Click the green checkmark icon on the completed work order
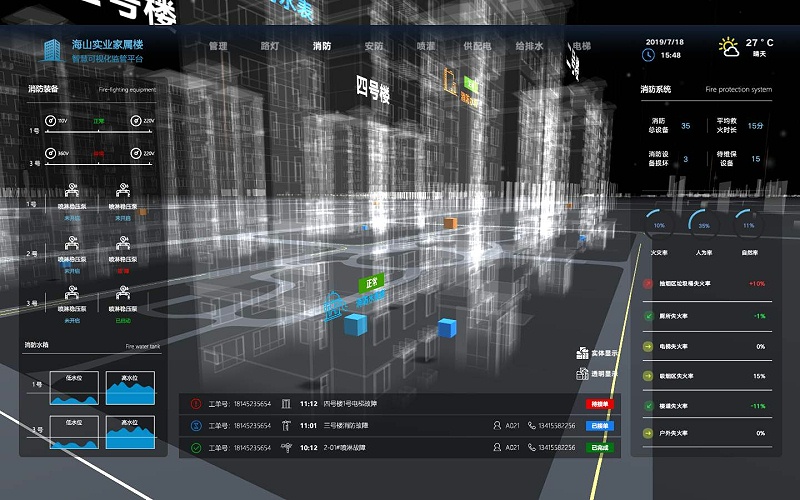800x500 pixels. [195, 447]
